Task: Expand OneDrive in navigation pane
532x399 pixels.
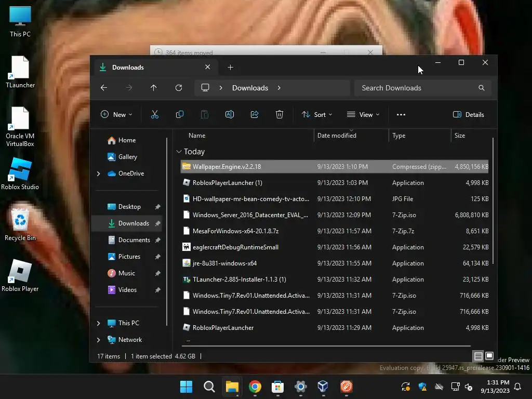Action: 98,174
